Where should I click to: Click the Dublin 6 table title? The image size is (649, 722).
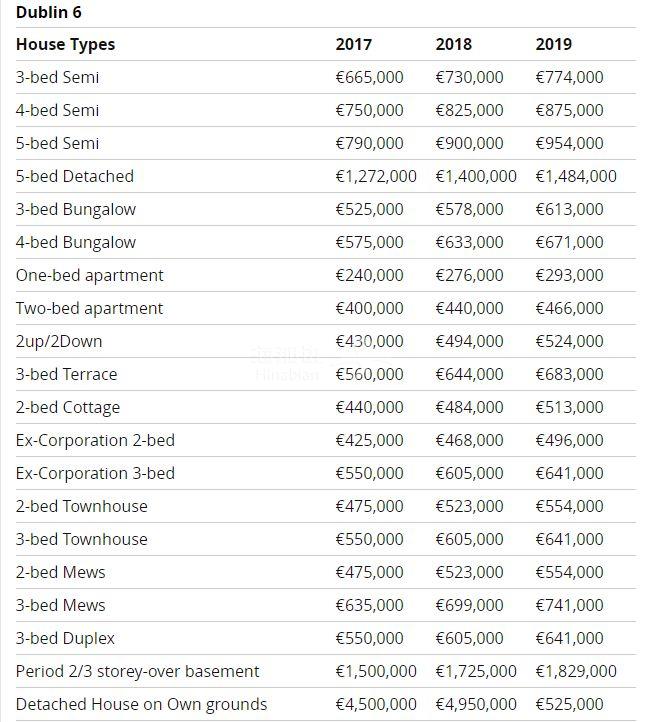(48, 13)
